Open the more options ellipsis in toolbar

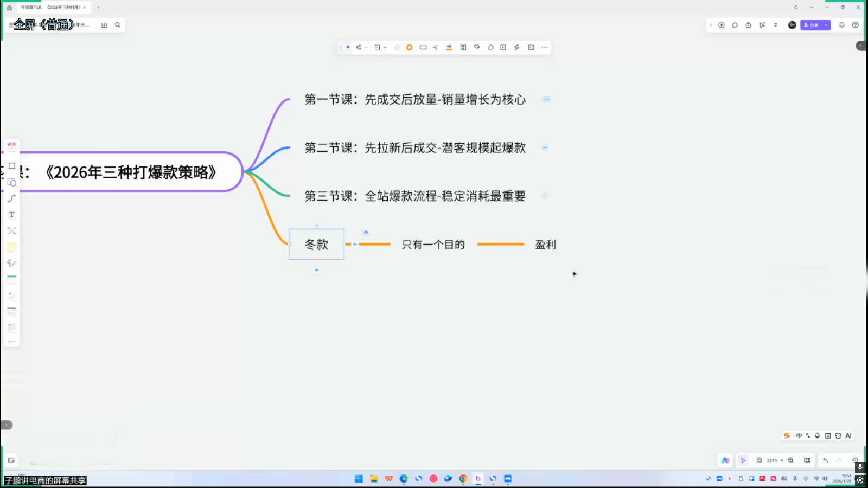545,47
